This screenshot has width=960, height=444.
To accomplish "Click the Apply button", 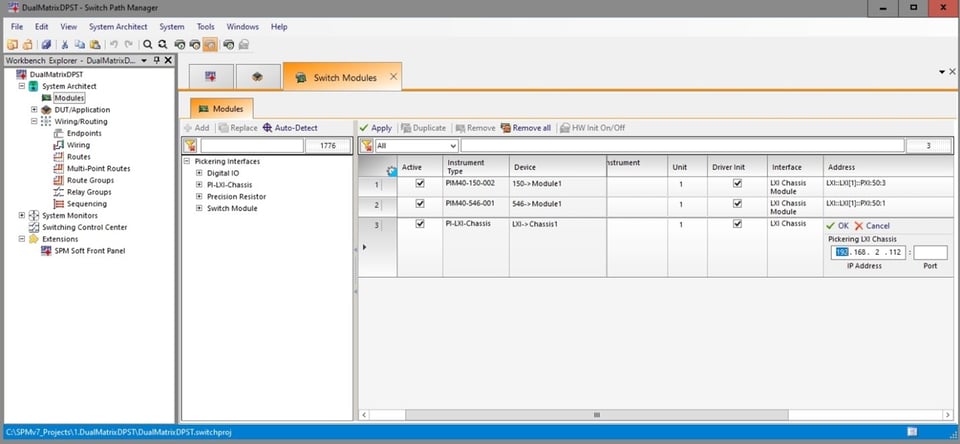I will pyautogui.click(x=375, y=128).
